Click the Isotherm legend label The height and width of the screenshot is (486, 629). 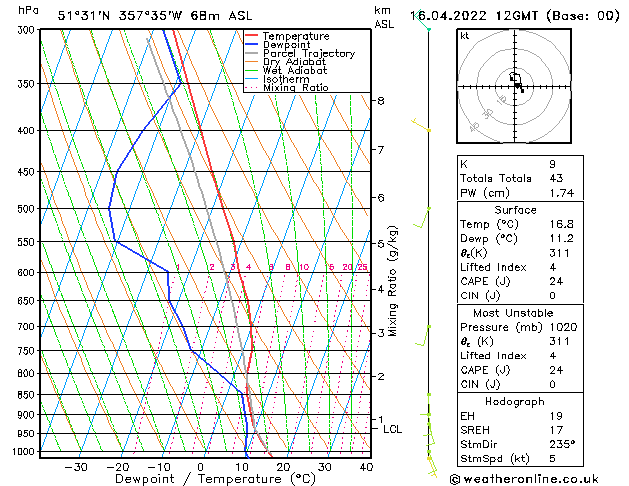pos(286,79)
